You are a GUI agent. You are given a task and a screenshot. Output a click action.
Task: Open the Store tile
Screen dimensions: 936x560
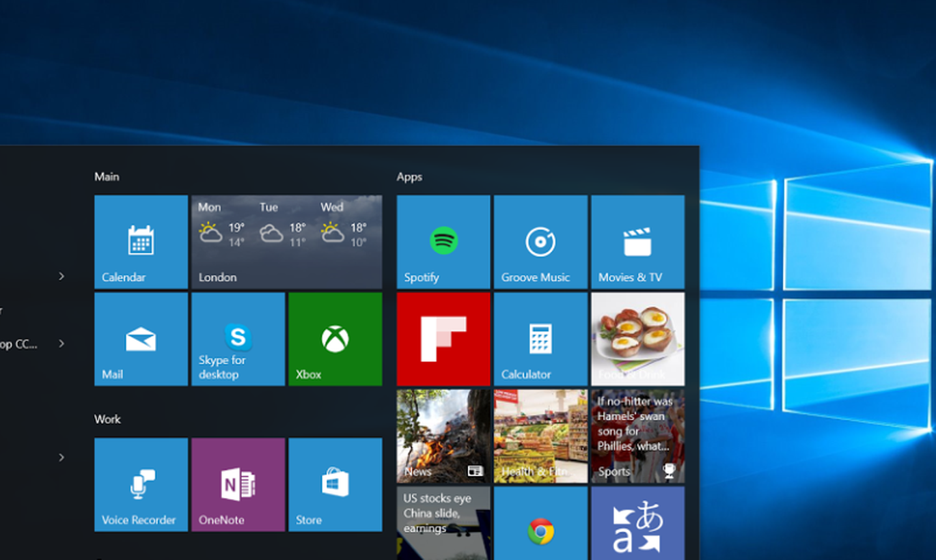pyautogui.click(x=335, y=484)
